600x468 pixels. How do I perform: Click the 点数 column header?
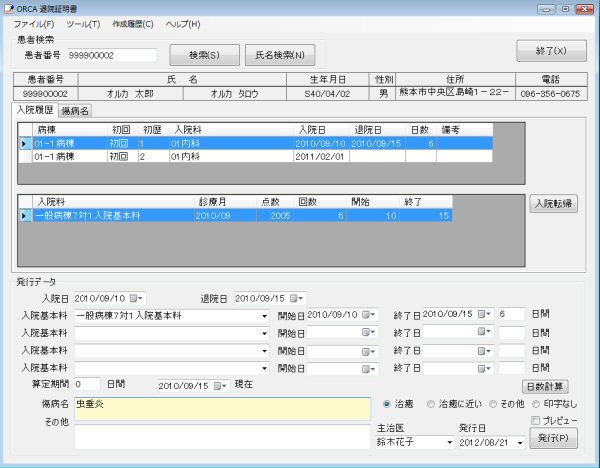(x=274, y=202)
